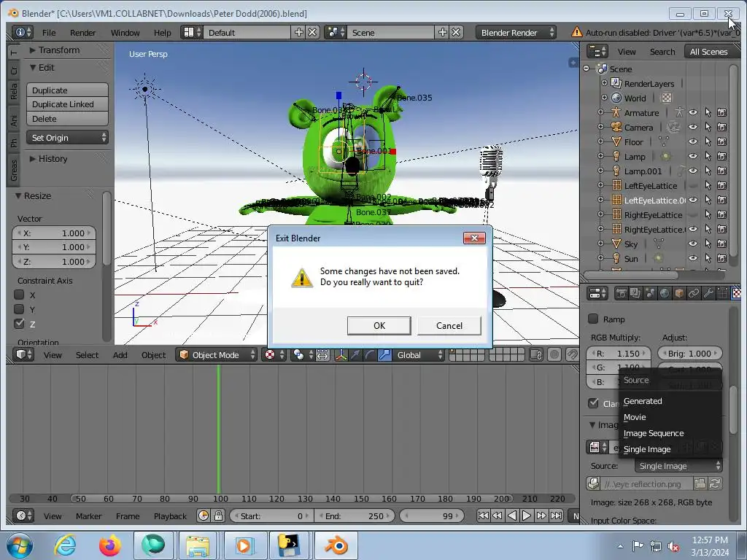Jump to the last frame of timeline

click(556, 516)
